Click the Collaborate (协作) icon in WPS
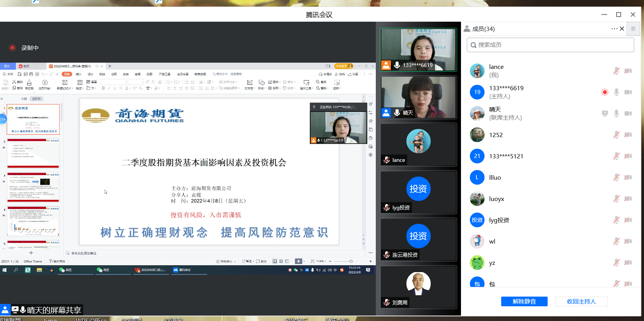This screenshot has height=321, width=644. click(x=340, y=74)
